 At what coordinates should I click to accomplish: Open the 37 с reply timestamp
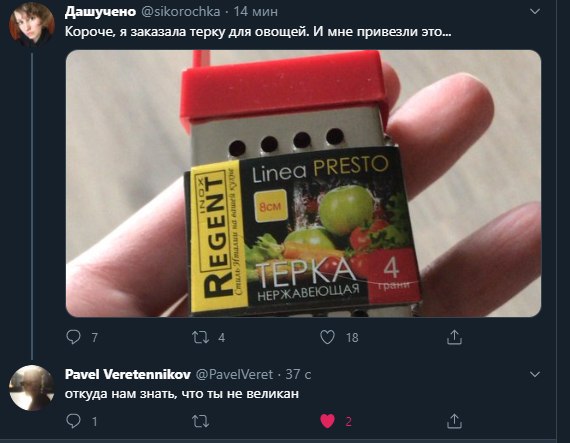(x=298, y=374)
